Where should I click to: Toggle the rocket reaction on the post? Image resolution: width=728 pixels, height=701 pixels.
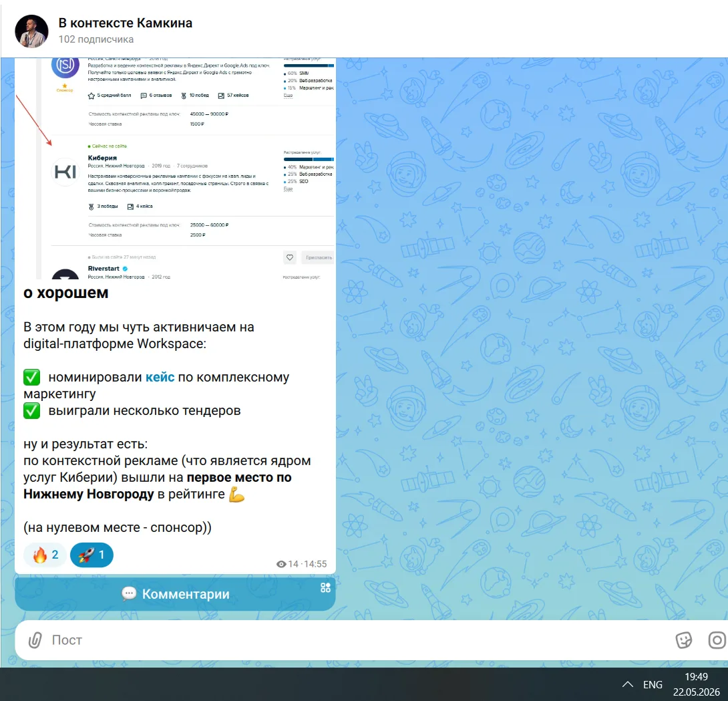click(92, 555)
